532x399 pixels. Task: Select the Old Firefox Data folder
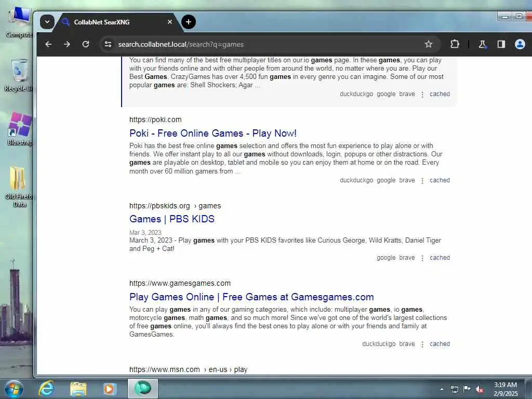point(19,187)
